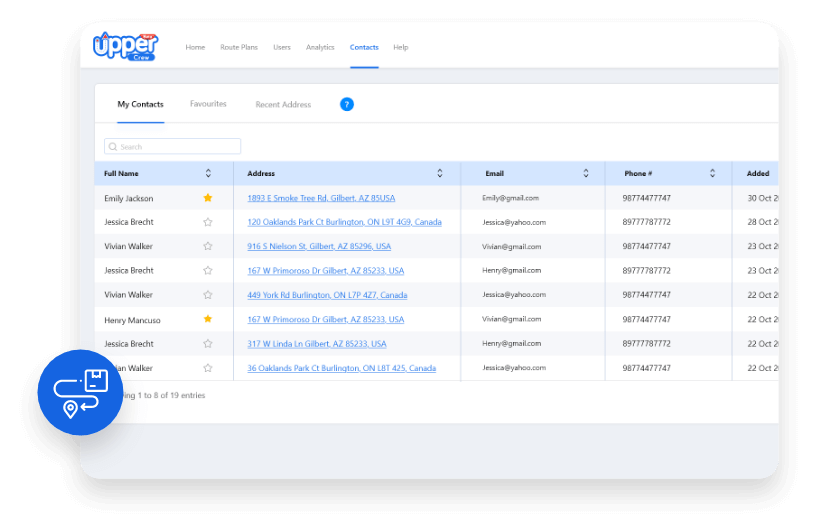
Task: Click Emily@gmail.com email cell
Action: coord(511,198)
